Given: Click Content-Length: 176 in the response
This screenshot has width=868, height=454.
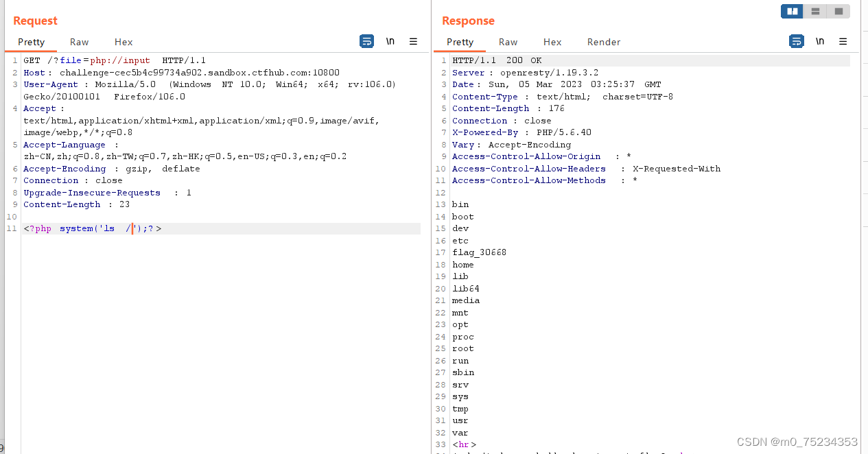Looking at the screenshot, I should pyautogui.click(x=508, y=108).
